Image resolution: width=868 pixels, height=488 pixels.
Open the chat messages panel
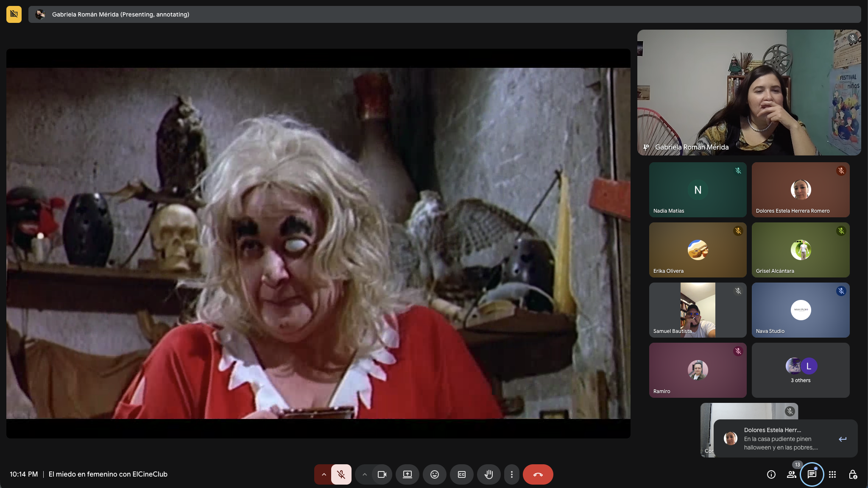pyautogui.click(x=812, y=474)
